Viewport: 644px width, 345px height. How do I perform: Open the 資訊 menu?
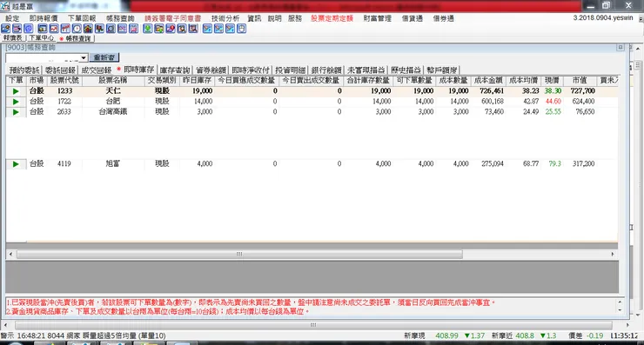tap(254, 18)
